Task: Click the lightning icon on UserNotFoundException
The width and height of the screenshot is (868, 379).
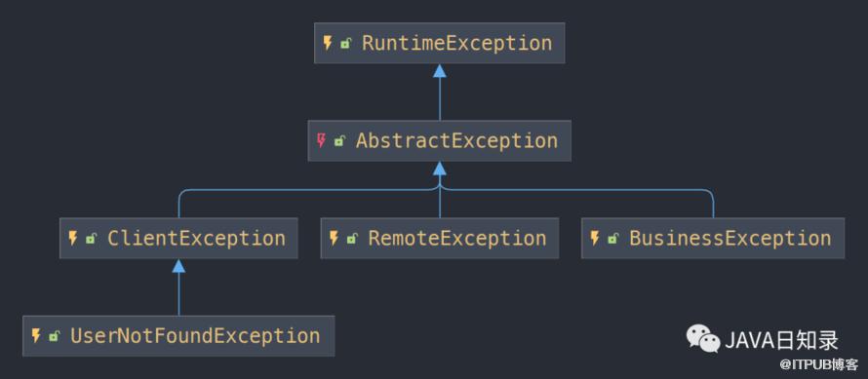Action: click(x=36, y=336)
